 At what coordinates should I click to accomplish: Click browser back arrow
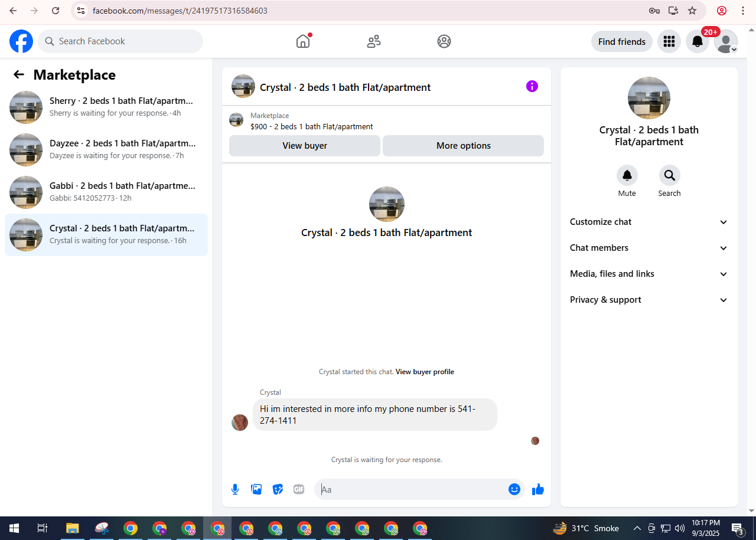(13, 11)
